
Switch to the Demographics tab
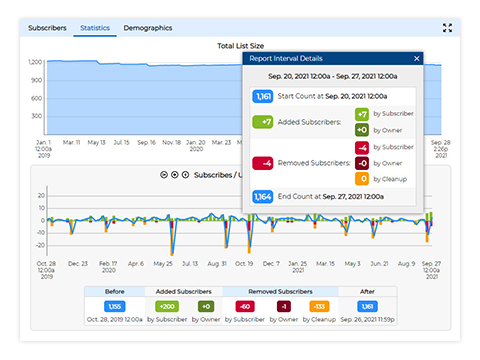pos(148,28)
